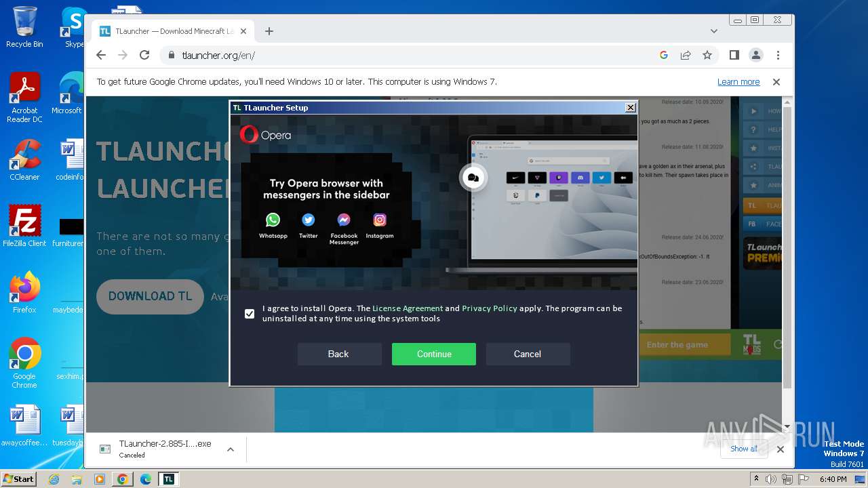Click the volume speaker tray icon
868x488 pixels.
pos(771,479)
